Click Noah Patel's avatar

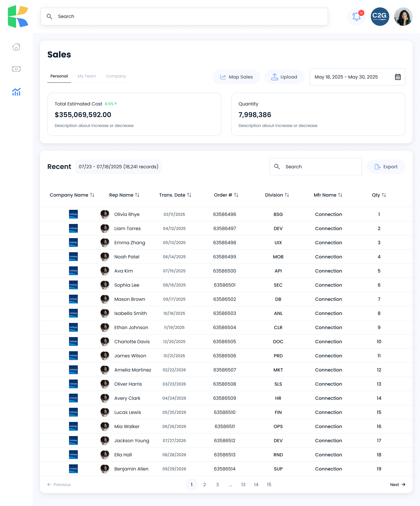pos(105,257)
